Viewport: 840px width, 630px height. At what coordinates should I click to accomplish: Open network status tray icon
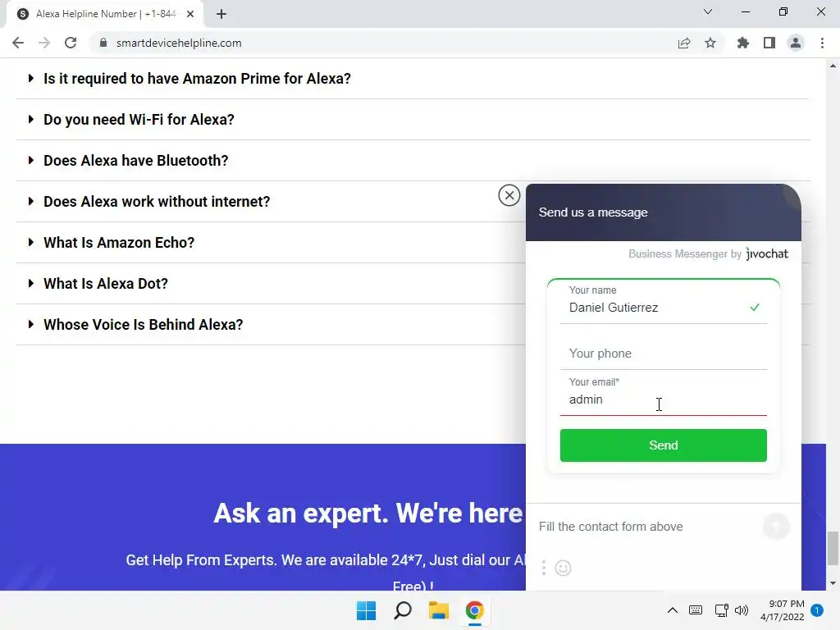point(721,610)
